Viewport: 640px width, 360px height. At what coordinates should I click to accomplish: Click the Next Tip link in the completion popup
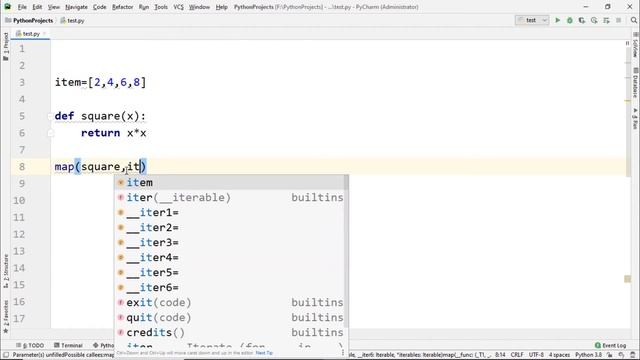coord(264,353)
